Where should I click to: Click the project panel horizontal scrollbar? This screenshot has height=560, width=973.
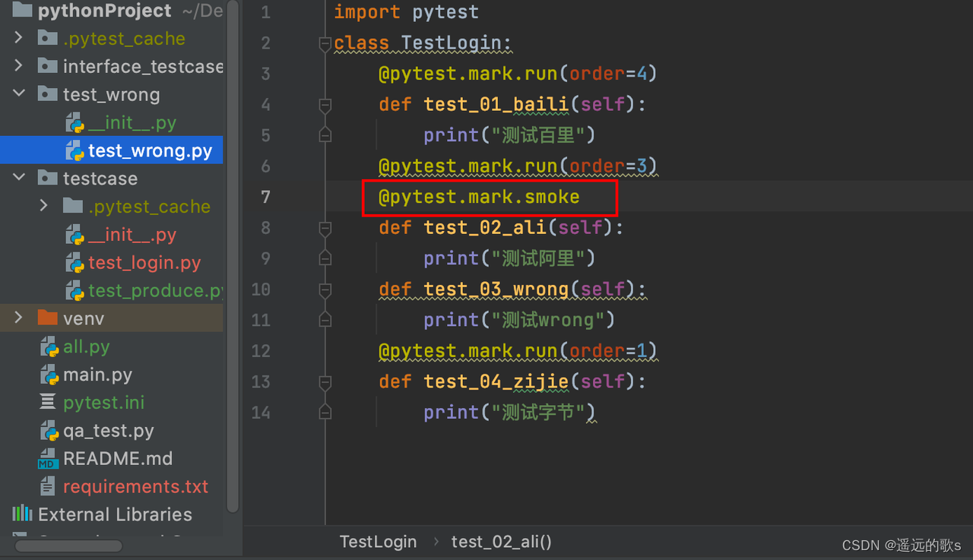[x=68, y=546]
